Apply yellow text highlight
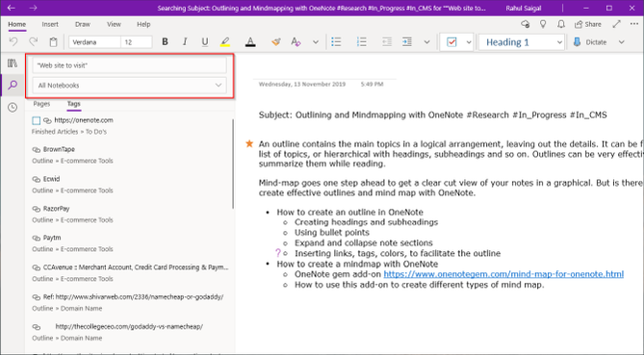 point(224,42)
